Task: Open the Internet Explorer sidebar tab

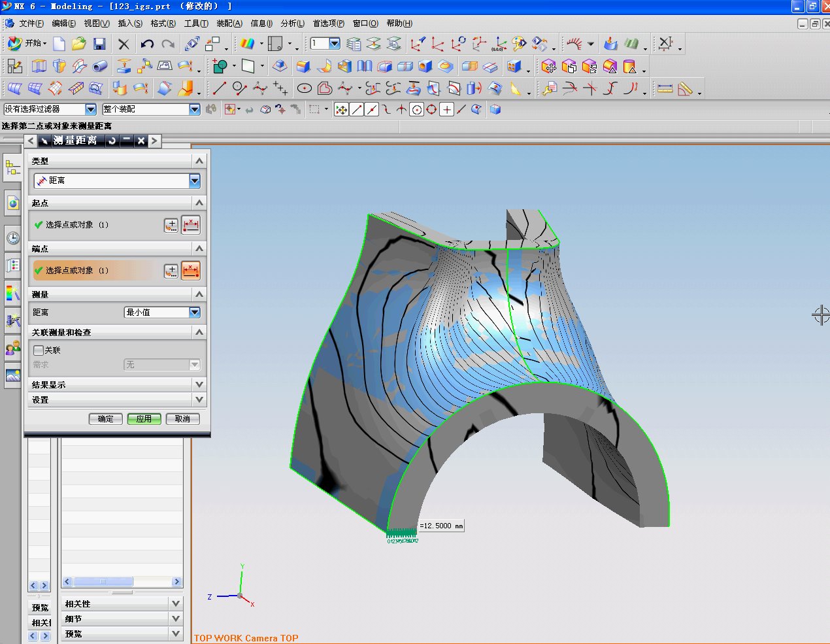Action: click(12, 203)
